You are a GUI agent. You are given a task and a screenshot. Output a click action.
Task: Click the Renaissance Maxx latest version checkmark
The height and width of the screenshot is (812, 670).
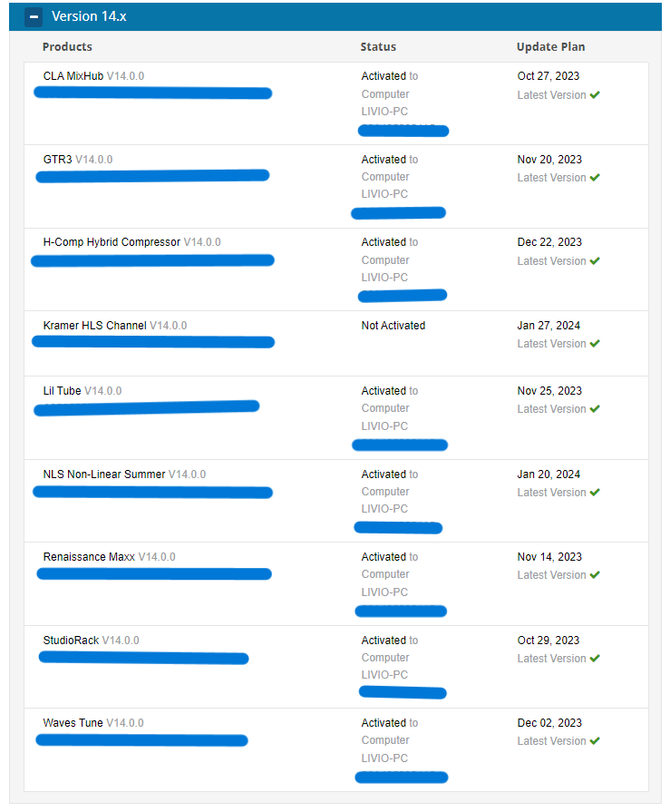tap(595, 575)
